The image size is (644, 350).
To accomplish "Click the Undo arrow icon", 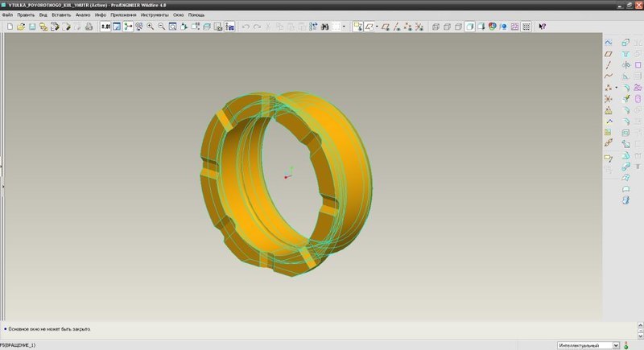I will tap(246, 27).
